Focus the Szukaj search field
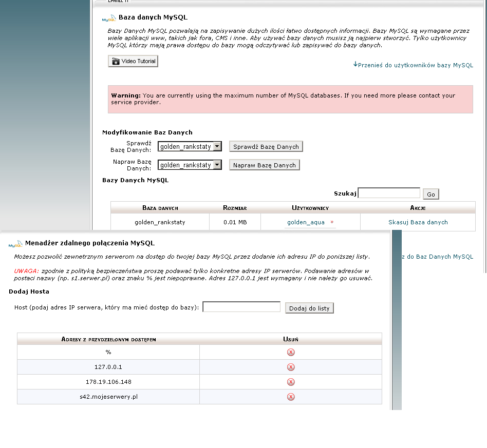 [389, 192]
